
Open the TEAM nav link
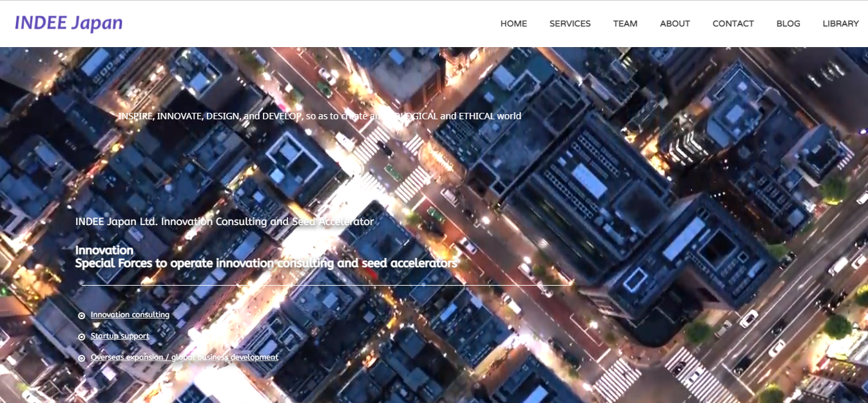coord(625,23)
